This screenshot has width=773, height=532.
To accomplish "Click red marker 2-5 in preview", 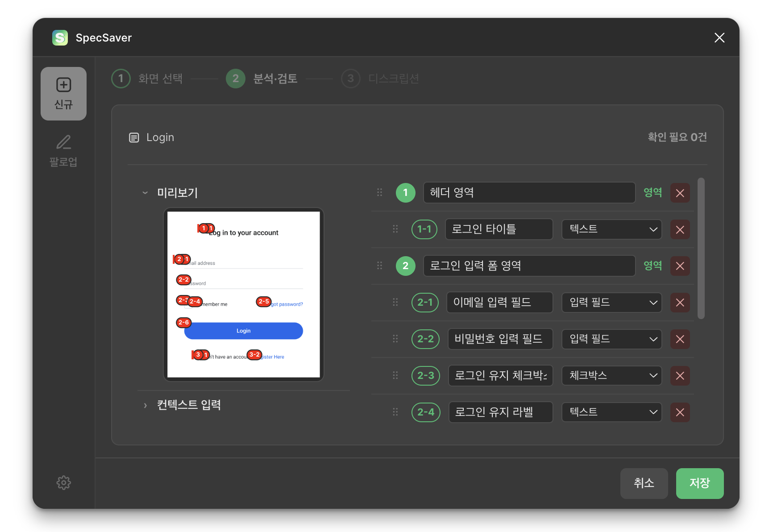I will pyautogui.click(x=264, y=302).
